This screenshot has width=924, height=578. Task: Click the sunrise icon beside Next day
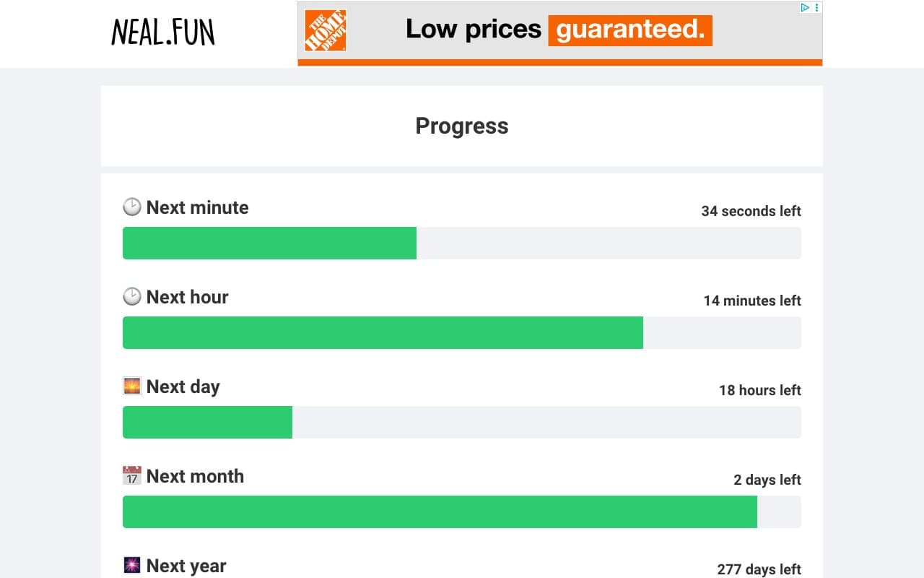(x=132, y=387)
